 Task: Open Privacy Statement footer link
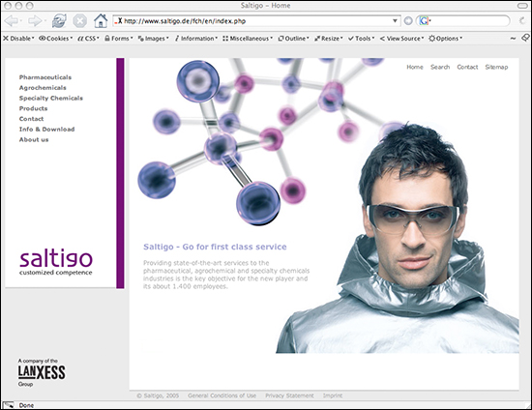pyautogui.click(x=289, y=395)
